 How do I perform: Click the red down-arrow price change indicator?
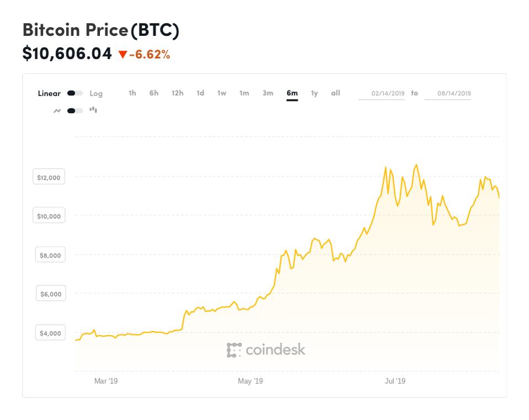click(x=123, y=54)
